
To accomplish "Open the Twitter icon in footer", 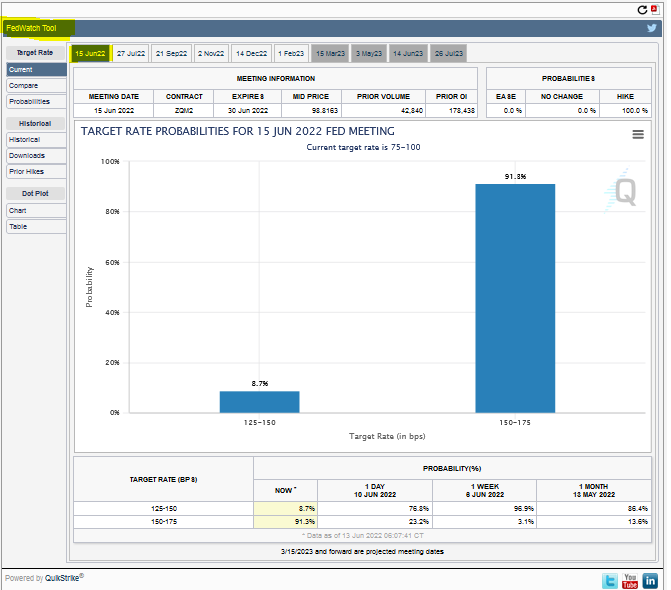I will coord(609,581).
